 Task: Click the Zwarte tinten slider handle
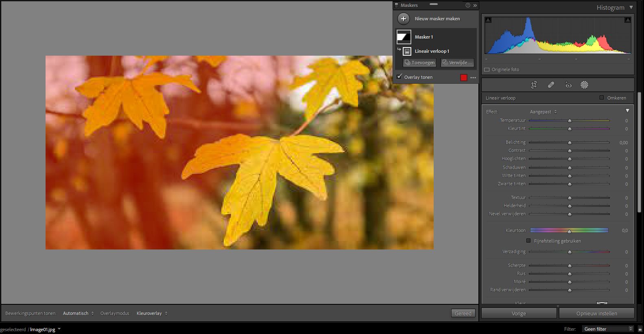(x=570, y=184)
